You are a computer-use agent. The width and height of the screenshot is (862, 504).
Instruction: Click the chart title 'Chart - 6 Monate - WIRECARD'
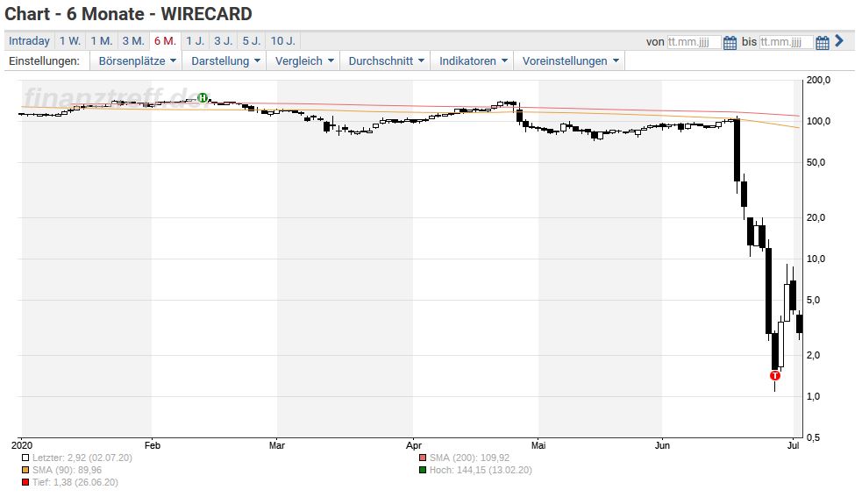coord(128,14)
